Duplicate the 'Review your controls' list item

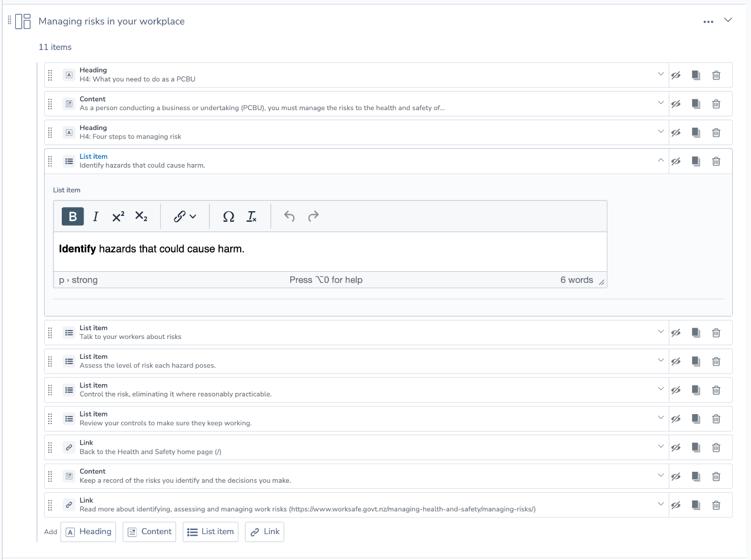click(696, 419)
